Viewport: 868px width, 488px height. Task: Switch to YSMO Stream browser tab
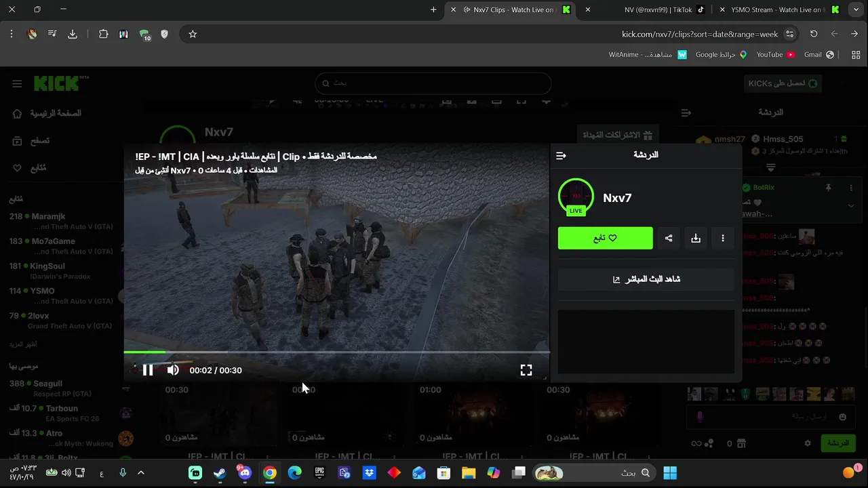pyautogui.click(x=780, y=9)
